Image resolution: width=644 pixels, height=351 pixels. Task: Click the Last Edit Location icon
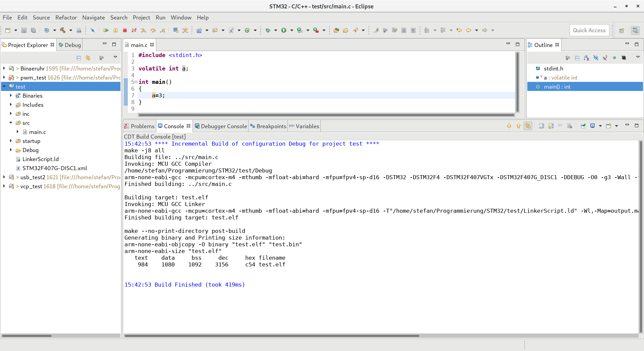click(x=459, y=30)
